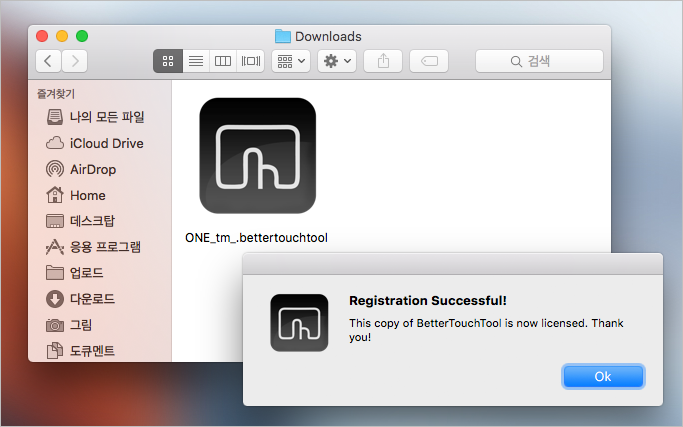This screenshot has width=683, height=427.
Task: Close the Downloads Finder window
Action: [42, 36]
